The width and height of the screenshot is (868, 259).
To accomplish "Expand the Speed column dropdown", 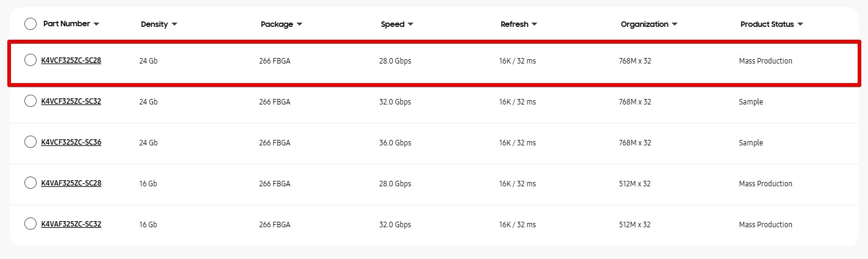I will pos(411,25).
